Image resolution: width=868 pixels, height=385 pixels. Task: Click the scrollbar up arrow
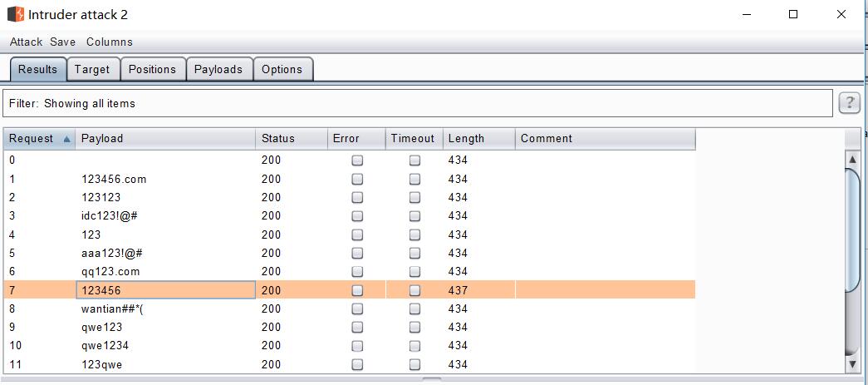point(852,160)
